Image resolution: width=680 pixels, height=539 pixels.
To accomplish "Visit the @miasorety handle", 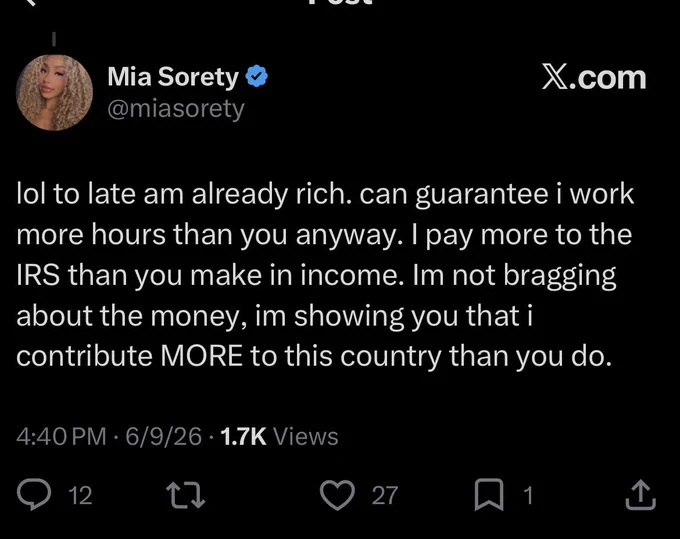I will [x=176, y=108].
